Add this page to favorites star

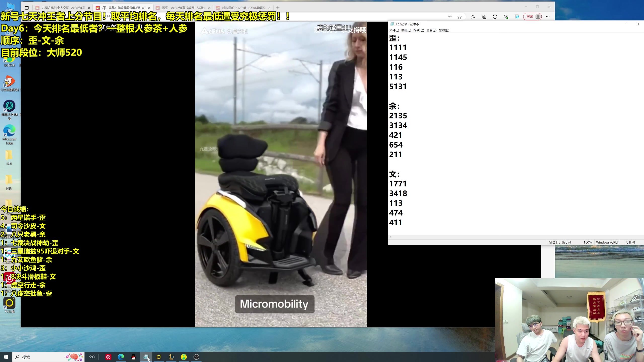click(460, 17)
